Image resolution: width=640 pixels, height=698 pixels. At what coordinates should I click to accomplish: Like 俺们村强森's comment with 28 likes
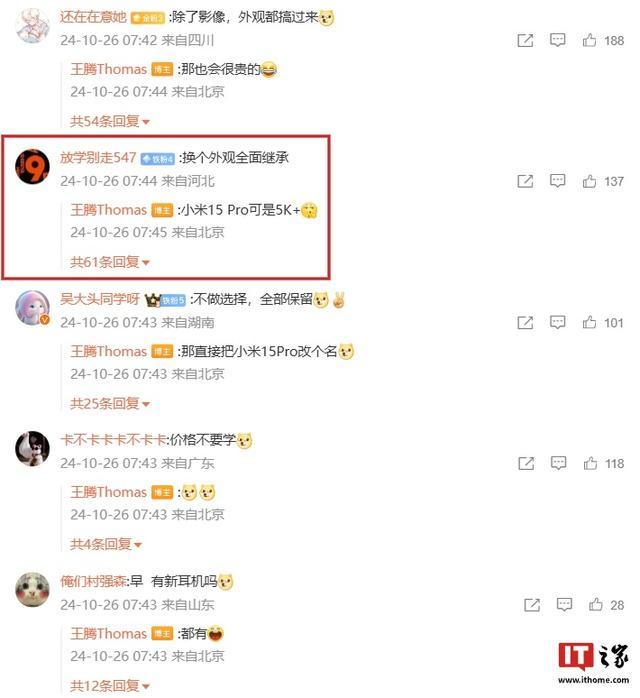click(595, 605)
